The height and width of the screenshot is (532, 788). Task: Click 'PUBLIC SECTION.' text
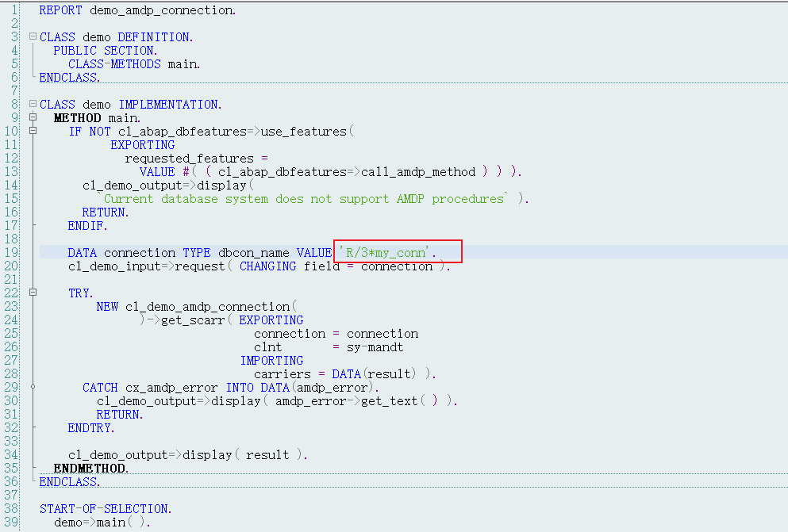[106, 51]
